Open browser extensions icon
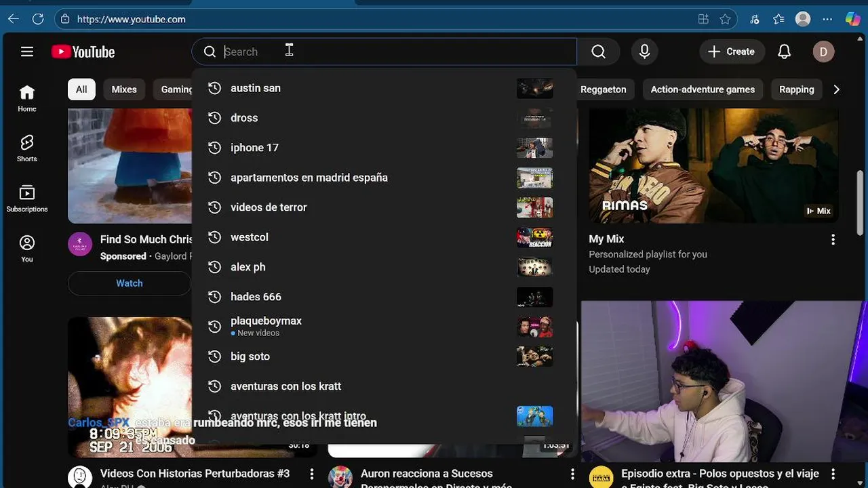This screenshot has height=488, width=868. pos(755,19)
